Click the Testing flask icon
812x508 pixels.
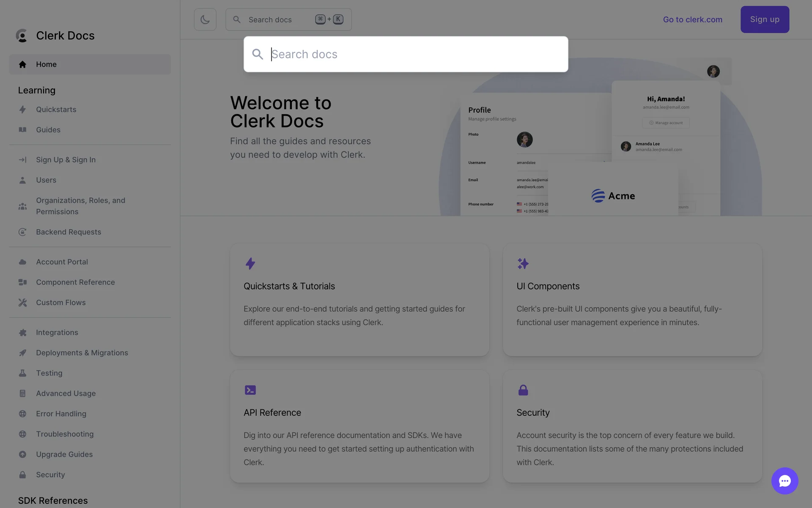(x=22, y=373)
